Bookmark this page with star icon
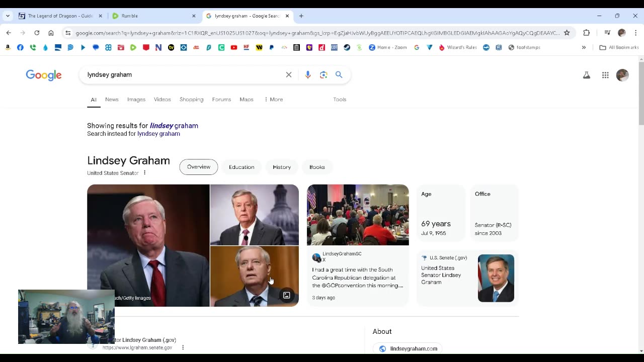The image size is (644, 362). (x=567, y=33)
